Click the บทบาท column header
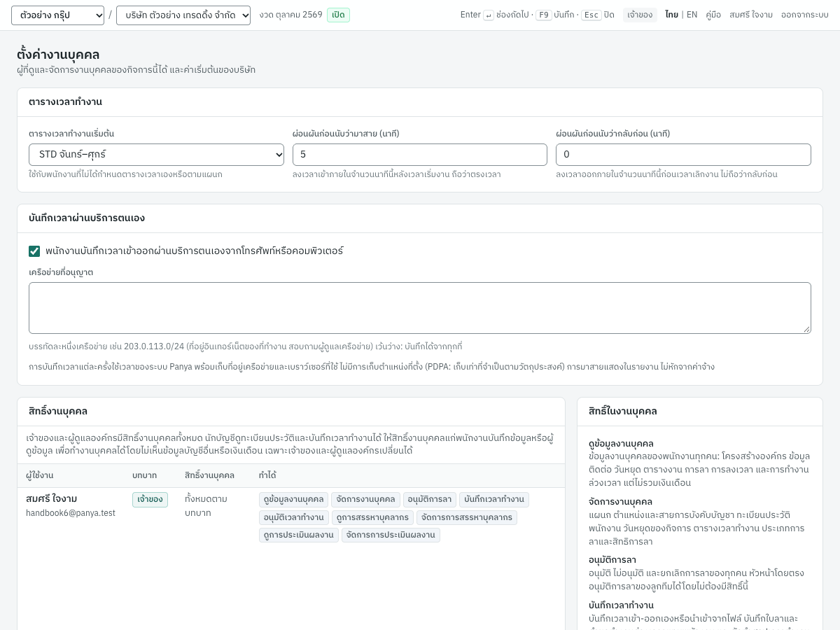 point(144,476)
